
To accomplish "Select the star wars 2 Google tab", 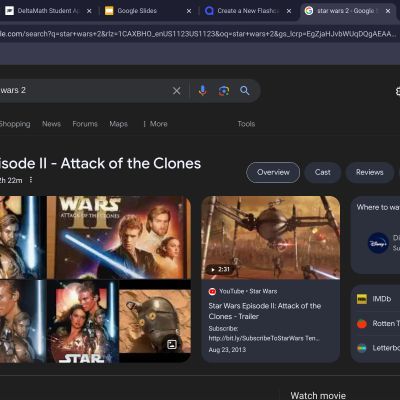I will [x=348, y=11].
